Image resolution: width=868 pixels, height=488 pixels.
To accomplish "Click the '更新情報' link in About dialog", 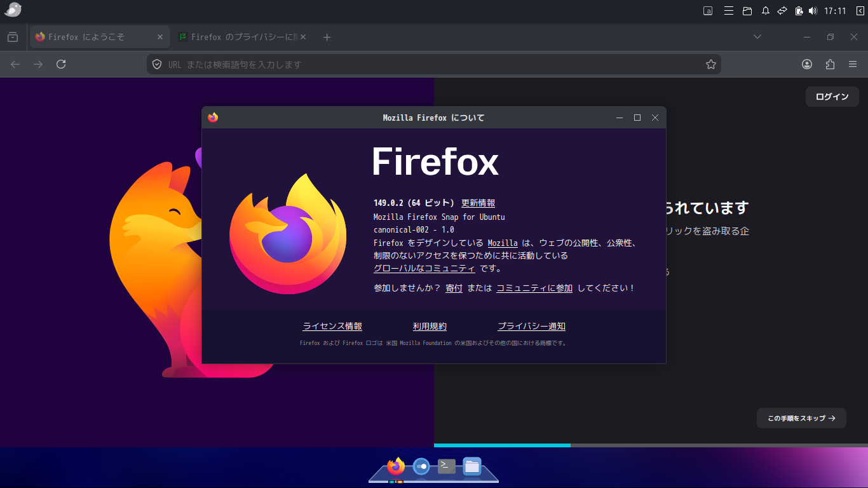I will (x=478, y=203).
